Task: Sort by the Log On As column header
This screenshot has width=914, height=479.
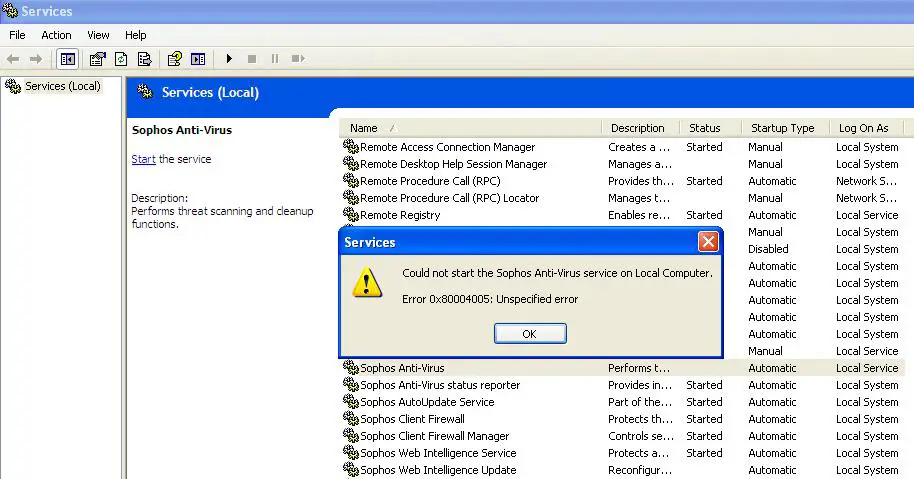Action: coord(866,128)
